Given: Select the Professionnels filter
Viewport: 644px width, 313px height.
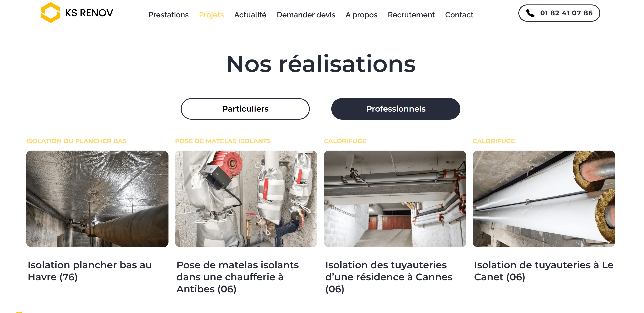Looking at the screenshot, I should (395, 109).
